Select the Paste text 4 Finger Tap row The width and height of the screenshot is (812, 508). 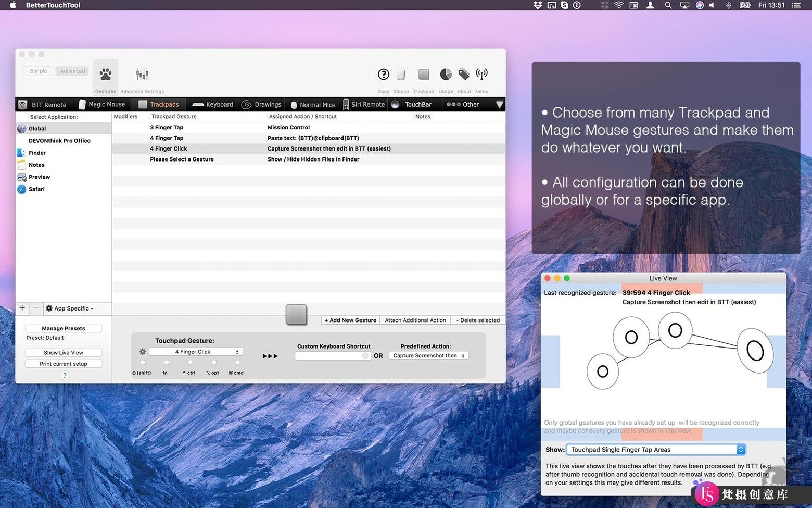(x=309, y=138)
